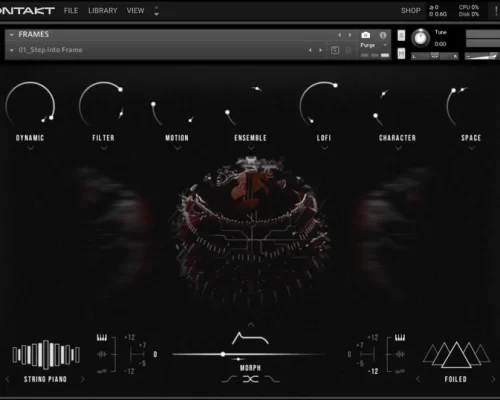This screenshot has width=500, height=400.
Task: Mute the instrument with the M button
Action: (x=401, y=53)
